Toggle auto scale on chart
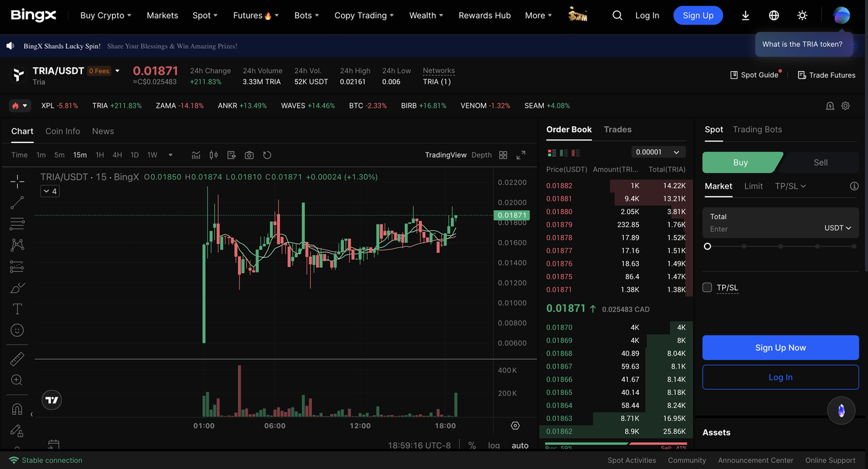 point(520,445)
